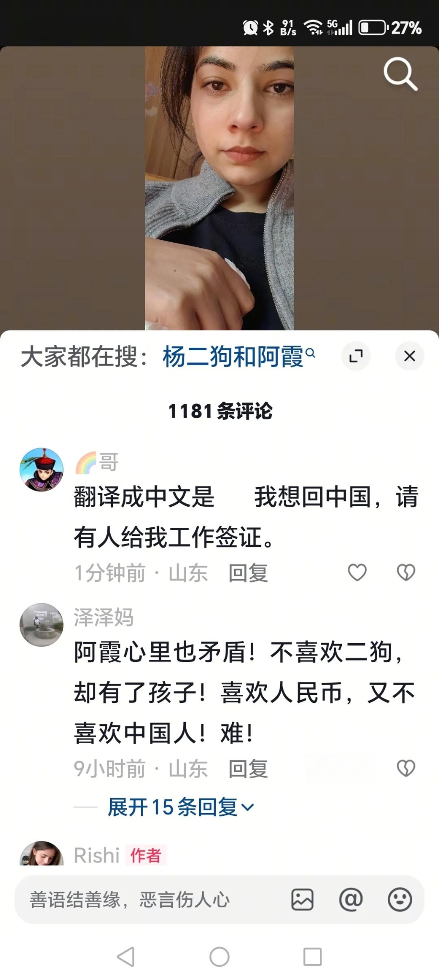Open the search magnifier icon over video
Image resolution: width=439 pixels, height=980 pixels.
(400, 74)
